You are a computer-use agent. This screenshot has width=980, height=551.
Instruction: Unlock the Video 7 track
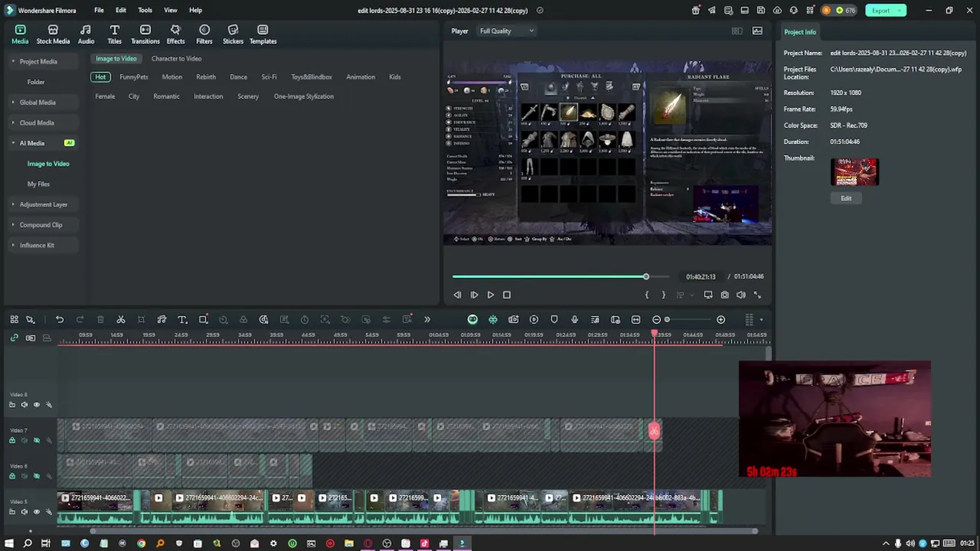tap(11, 440)
